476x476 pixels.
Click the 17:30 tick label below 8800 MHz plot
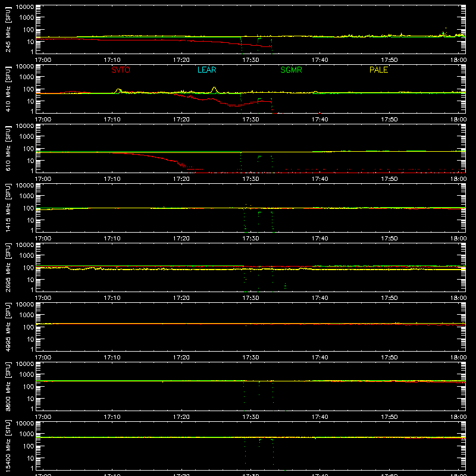point(250,417)
